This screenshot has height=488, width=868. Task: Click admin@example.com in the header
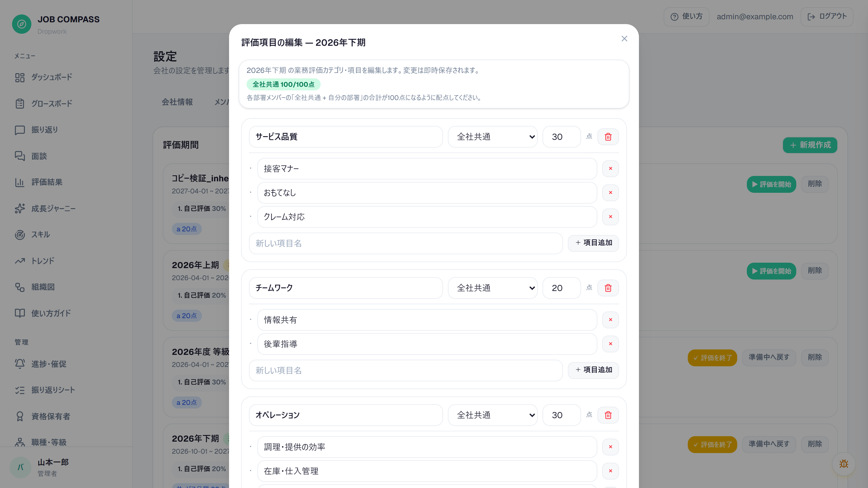(x=754, y=17)
